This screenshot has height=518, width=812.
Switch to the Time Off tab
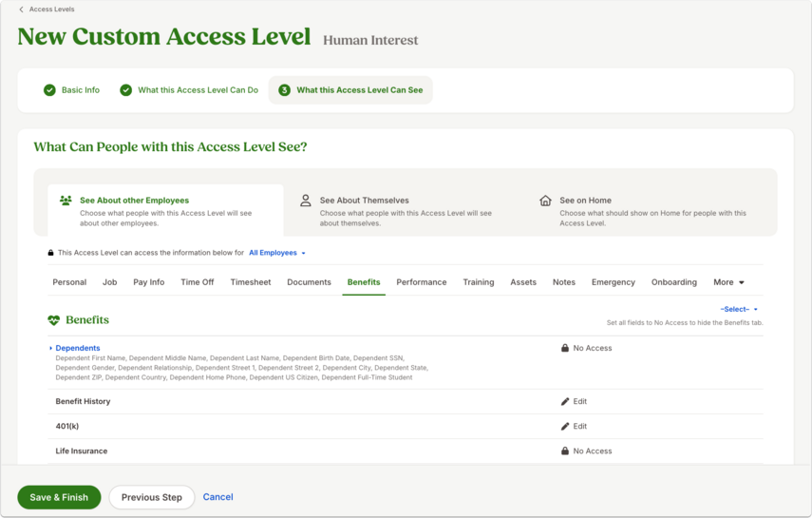point(198,282)
